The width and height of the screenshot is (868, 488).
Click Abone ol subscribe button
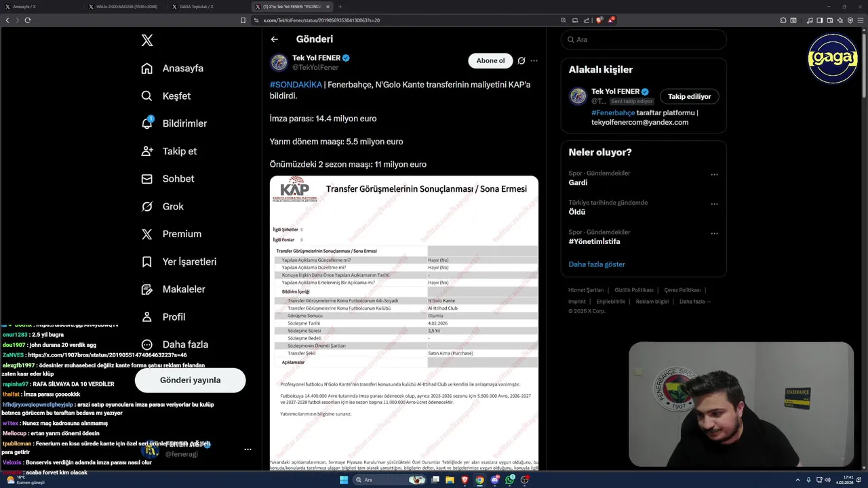(x=490, y=60)
